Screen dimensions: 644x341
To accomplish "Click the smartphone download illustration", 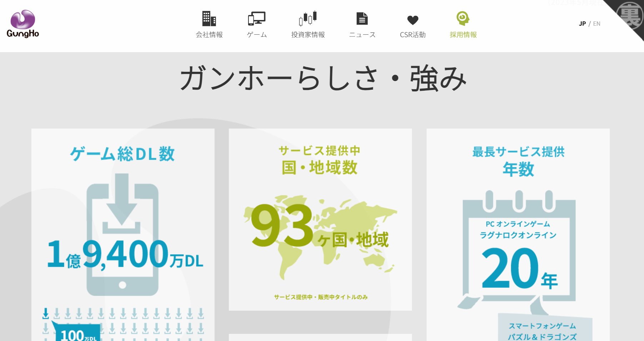I will [x=122, y=234].
